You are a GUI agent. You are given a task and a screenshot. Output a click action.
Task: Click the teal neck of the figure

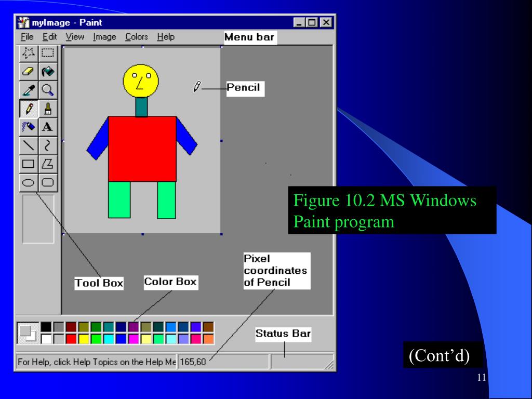(x=141, y=107)
